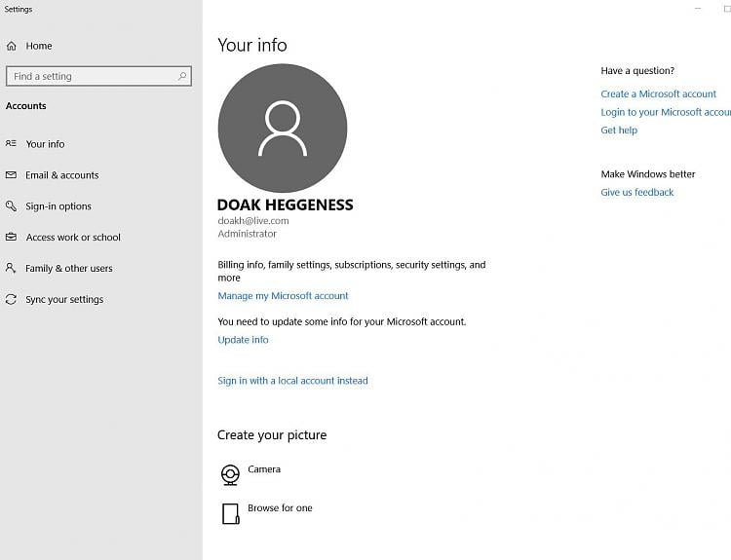Click the Access work or school briefcase icon
This screenshot has width=731, height=560.
click(x=11, y=237)
